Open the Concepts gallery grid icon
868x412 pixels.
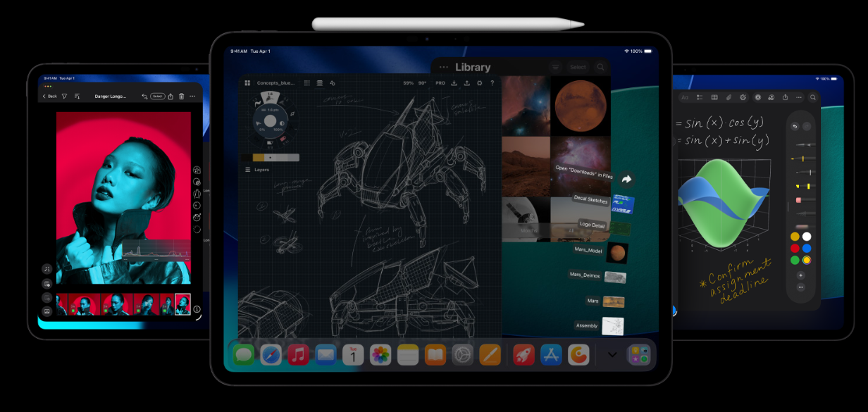click(247, 83)
